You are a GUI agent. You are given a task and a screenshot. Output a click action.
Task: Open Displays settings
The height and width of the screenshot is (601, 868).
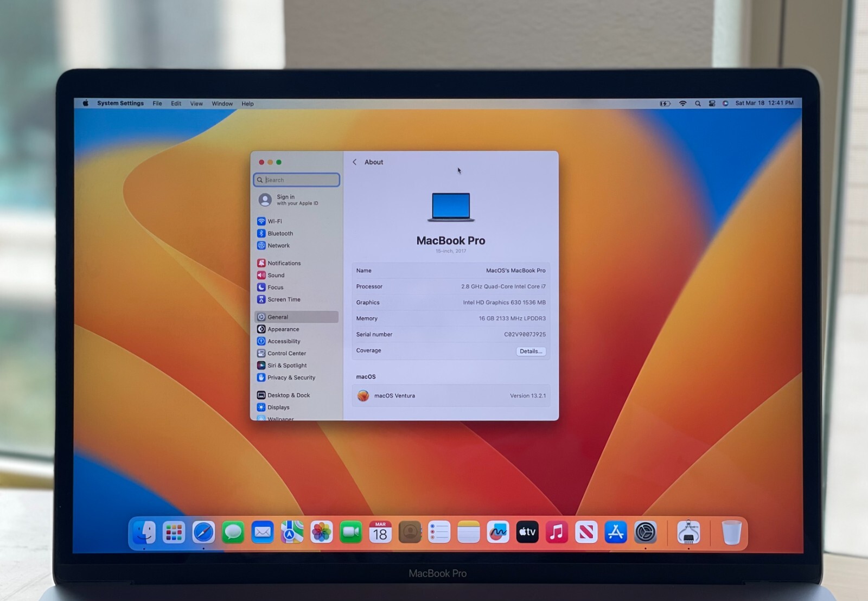(x=297, y=407)
